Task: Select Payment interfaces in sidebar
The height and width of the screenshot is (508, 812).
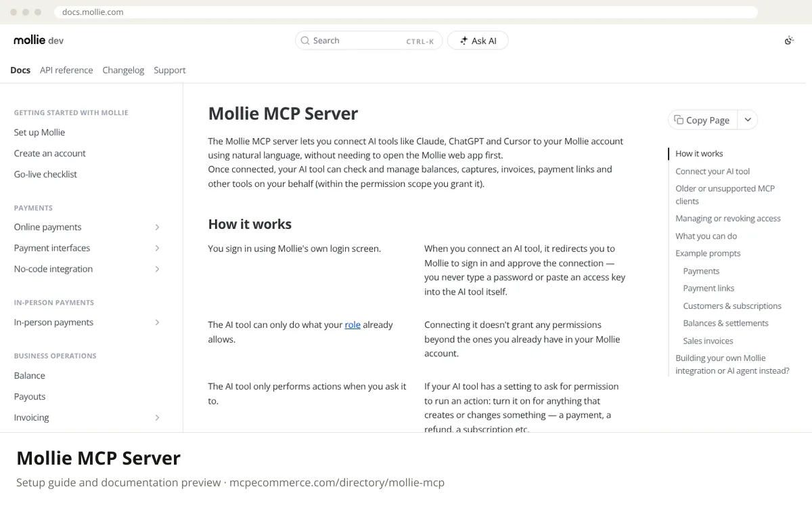Action: click(x=52, y=248)
